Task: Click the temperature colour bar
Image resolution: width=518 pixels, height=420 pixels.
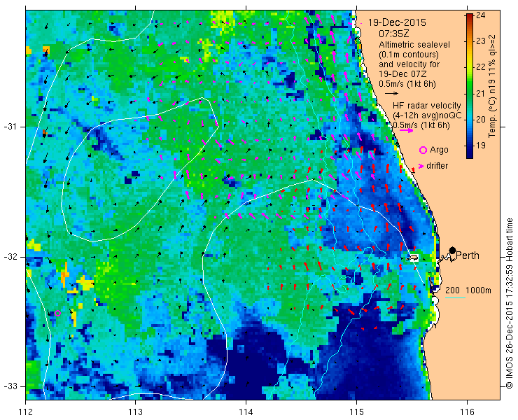Action: (470, 86)
